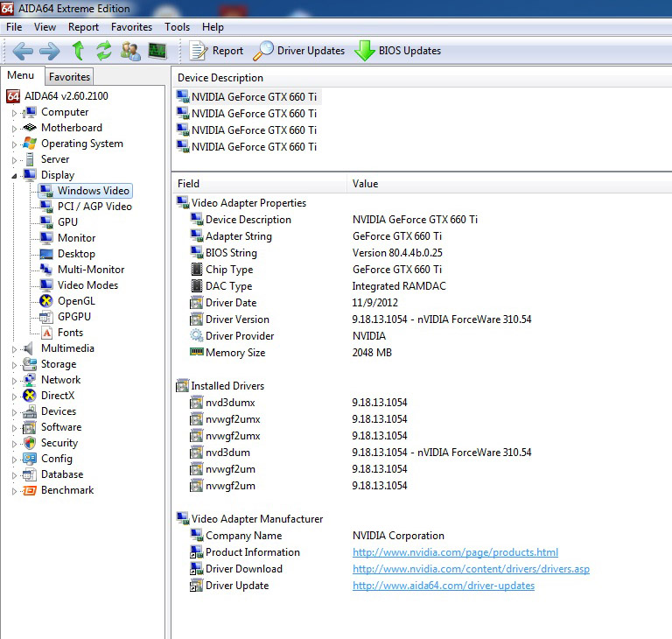672x639 pixels.
Task: Check for Driver Updates in toolbar
Action: click(x=298, y=51)
